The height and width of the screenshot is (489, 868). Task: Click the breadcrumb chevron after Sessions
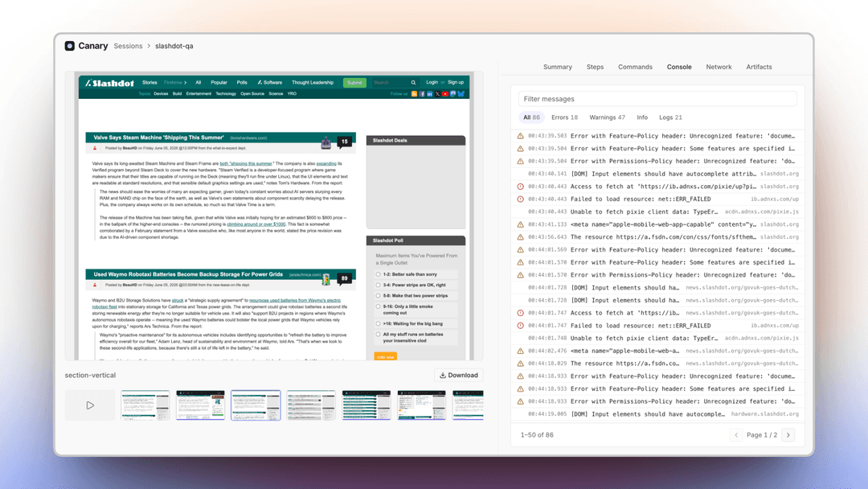[149, 46]
